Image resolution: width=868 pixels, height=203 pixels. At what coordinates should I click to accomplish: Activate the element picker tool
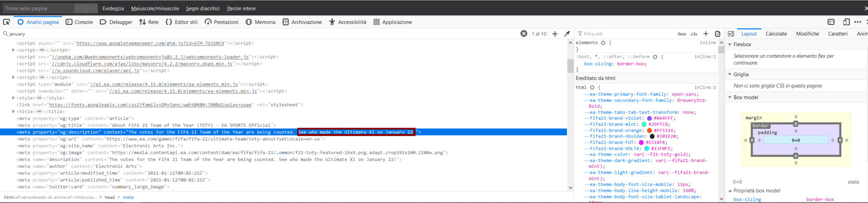tap(6, 22)
